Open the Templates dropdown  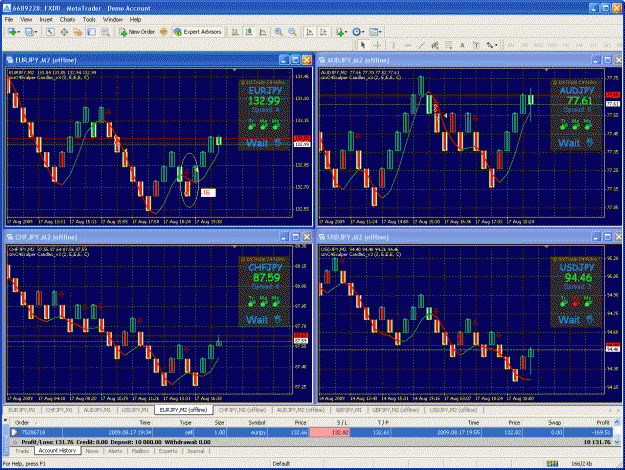pyautogui.click(x=375, y=32)
